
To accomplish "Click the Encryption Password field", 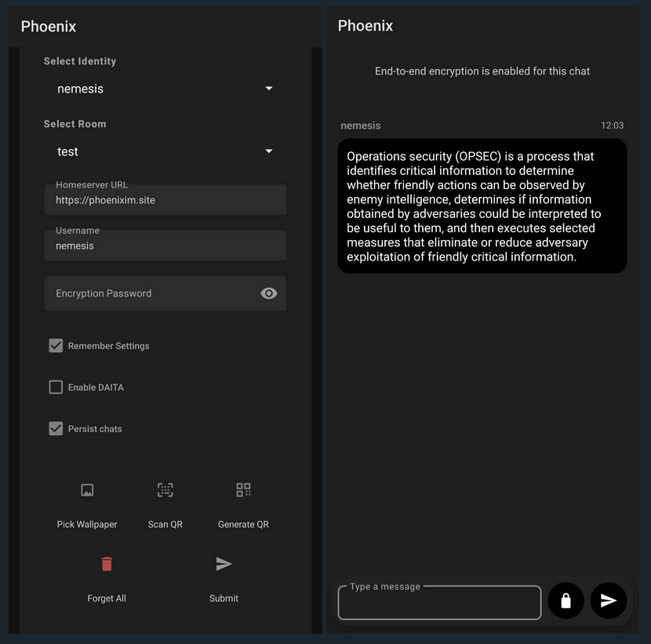I will pyautogui.click(x=149, y=293).
